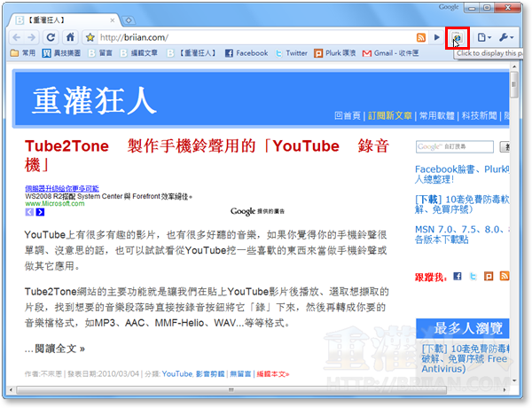Click the Plurk follow icon in sidebar
The image size is (532, 408).
point(489,276)
